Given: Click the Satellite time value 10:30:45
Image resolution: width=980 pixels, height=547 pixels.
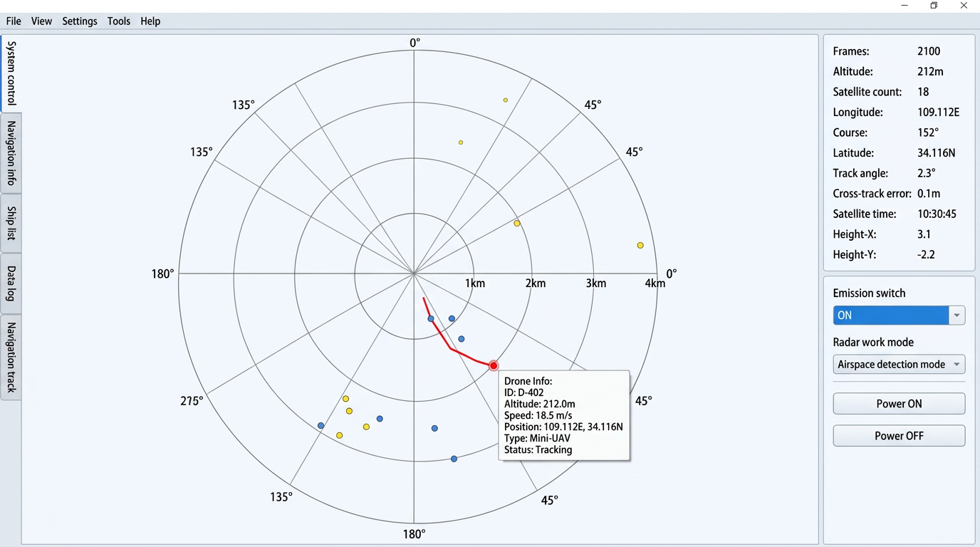Looking at the screenshot, I should 937,214.
